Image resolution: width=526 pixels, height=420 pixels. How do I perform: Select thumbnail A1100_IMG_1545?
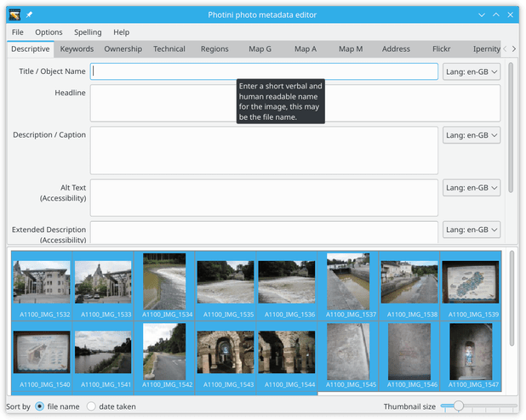[x=348, y=356]
